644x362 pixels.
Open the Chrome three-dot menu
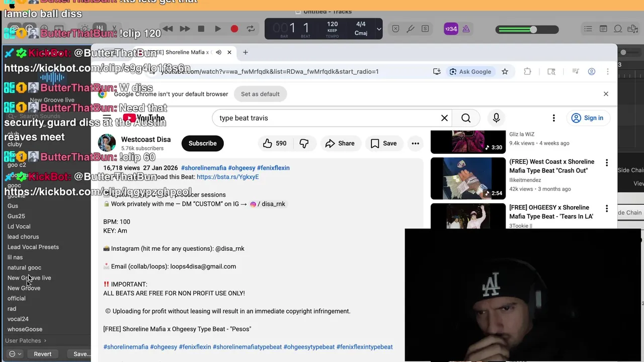coord(607,71)
